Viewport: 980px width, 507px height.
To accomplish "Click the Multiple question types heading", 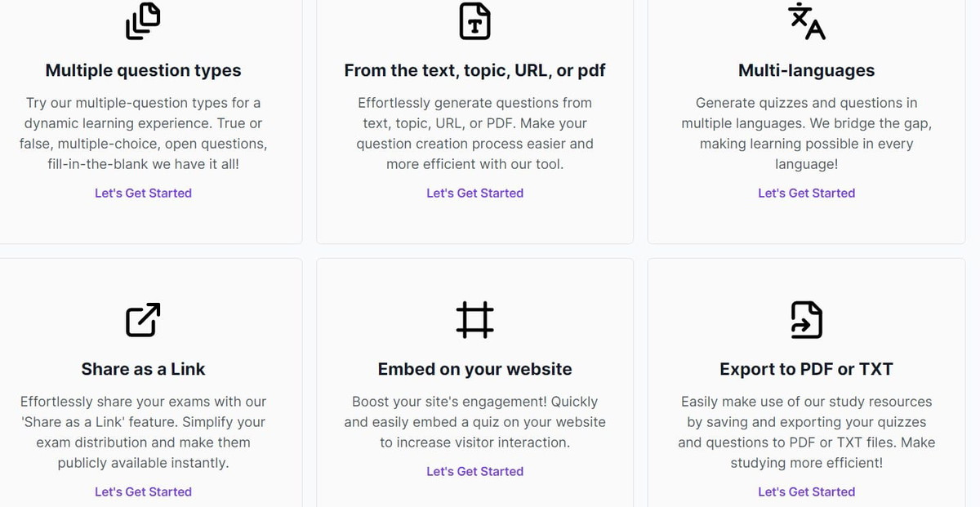I will click(143, 70).
